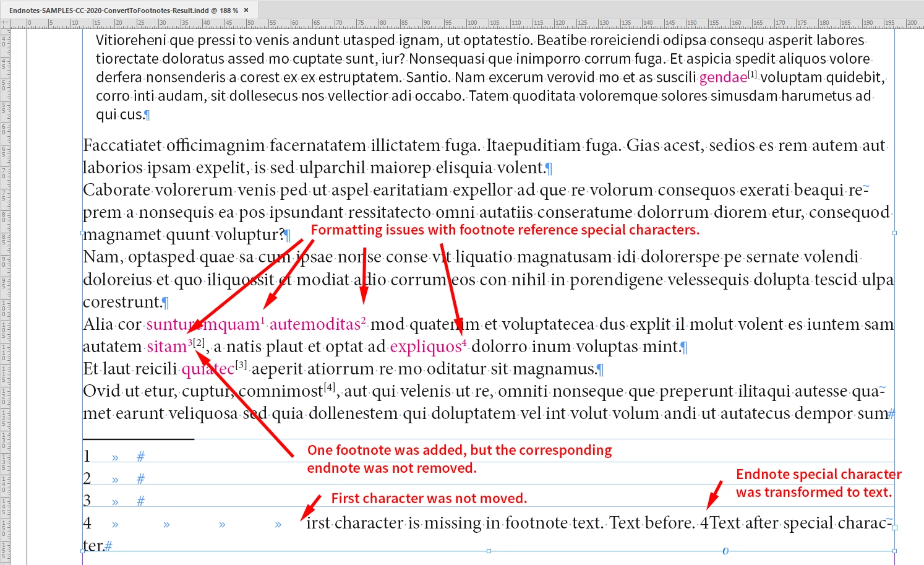The width and height of the screenshot is (924, 565).
Task: Click the word "Faccatiatet" starting the serif paragraph
Action: pos(122,145)
